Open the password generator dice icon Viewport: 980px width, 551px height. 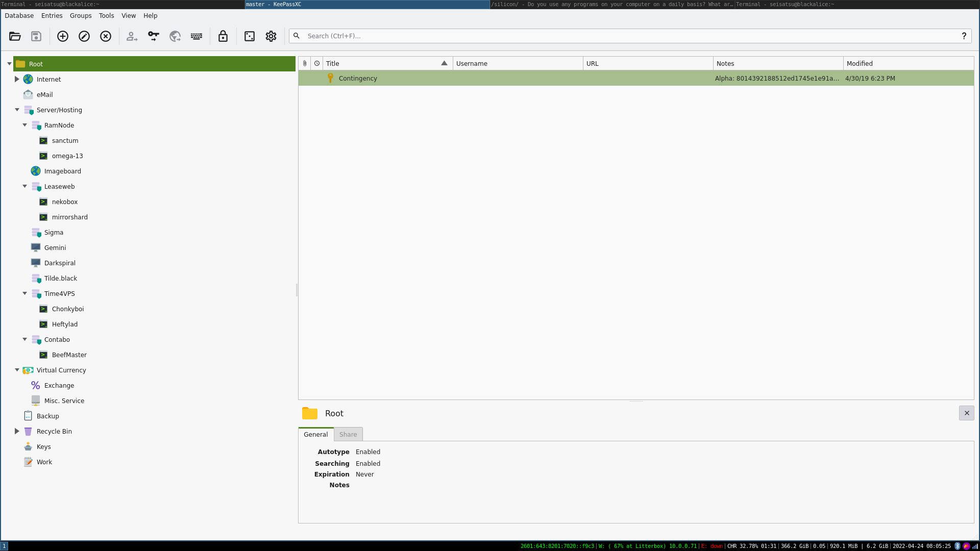[x=250, y=36]
